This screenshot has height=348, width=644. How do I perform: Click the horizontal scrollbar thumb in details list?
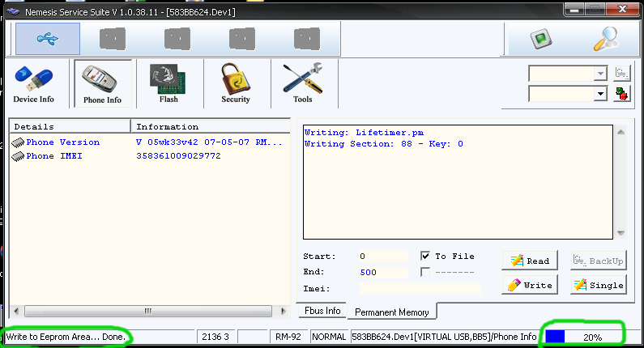(x=148, y=311)
